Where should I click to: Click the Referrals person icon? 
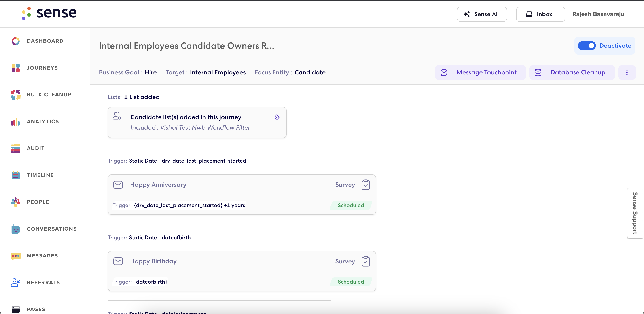point(15,283)
